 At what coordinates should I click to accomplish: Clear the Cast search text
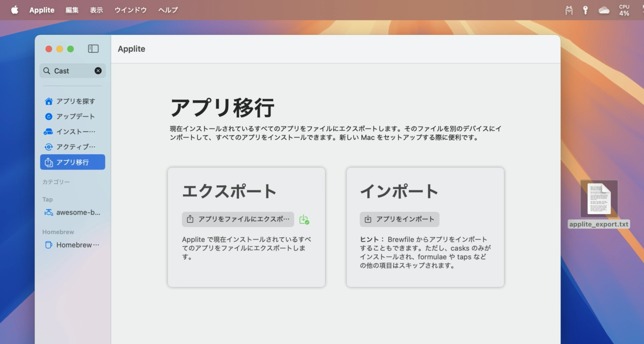pos(98,71)
